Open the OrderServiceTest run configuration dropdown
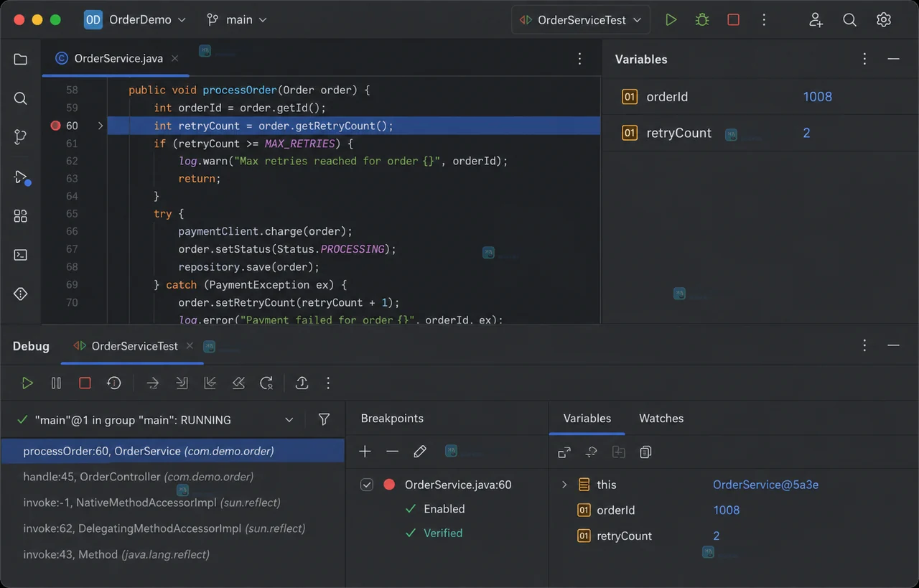Viewport: 919px width, 588px height. coord(581,20)
